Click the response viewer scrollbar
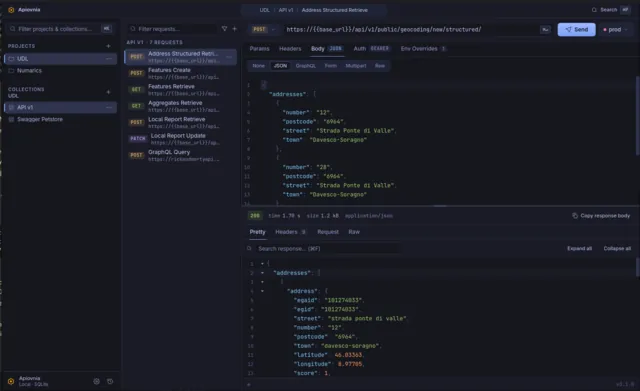The width and height of the screenshot is (640, 391). pyautogui.click(x=638, y=267)
